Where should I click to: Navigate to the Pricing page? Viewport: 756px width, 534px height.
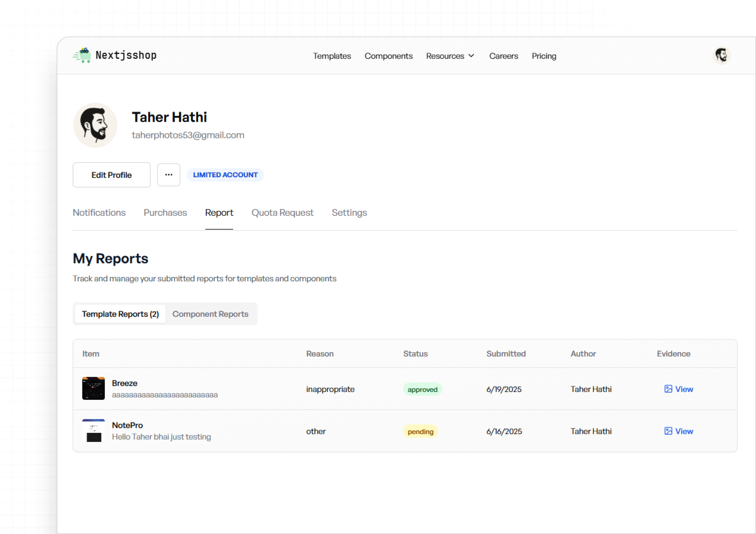coord(544,56)
